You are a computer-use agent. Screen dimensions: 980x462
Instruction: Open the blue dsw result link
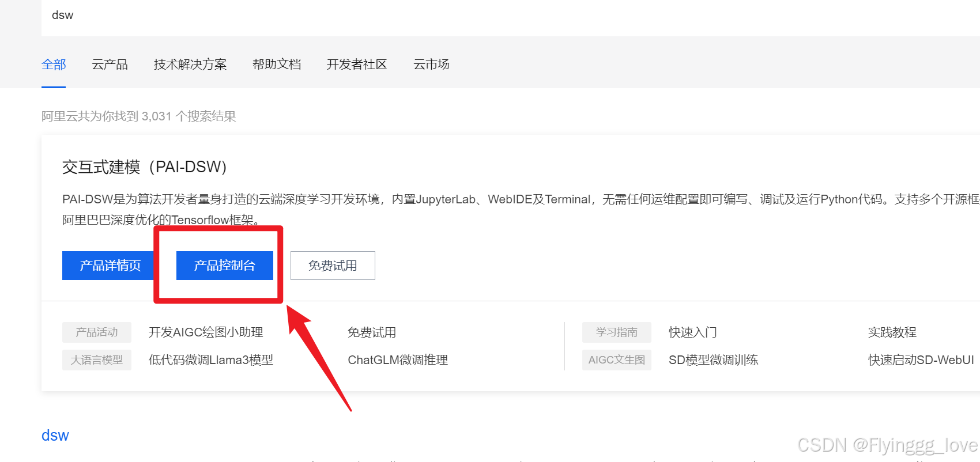[x=55, y=436]
